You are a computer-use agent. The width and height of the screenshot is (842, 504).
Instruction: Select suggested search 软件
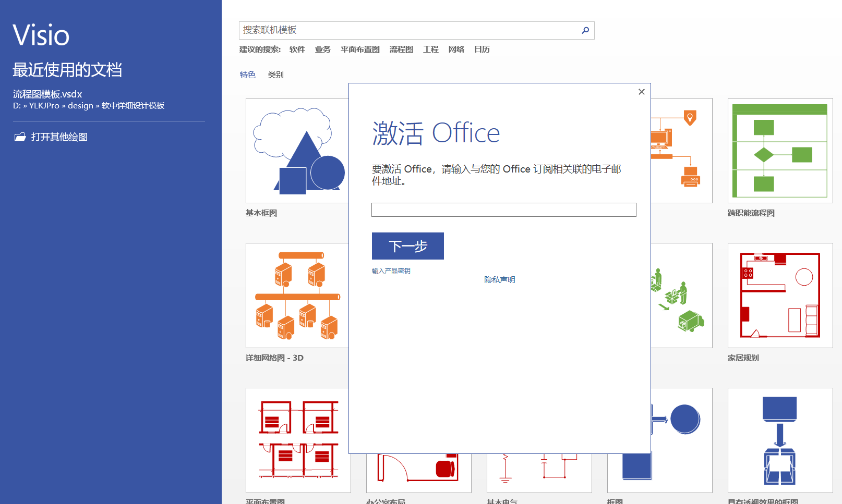[297, 50]
